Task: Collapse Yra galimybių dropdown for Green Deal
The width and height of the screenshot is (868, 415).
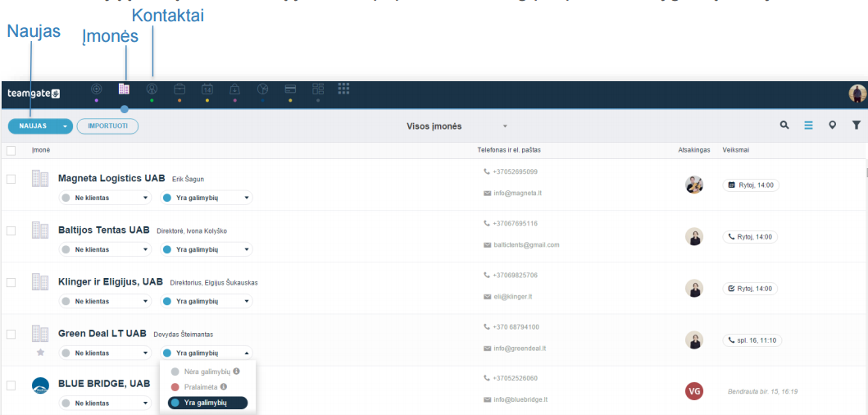Action: (207, 353)
